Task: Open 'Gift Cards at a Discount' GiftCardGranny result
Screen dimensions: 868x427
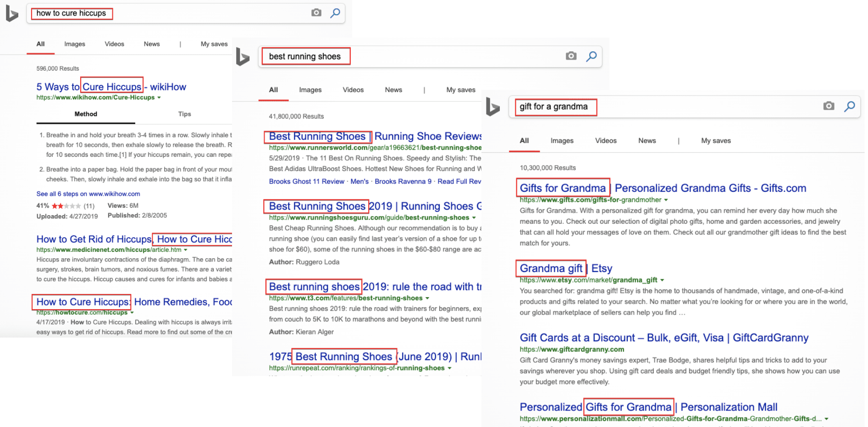Action: coord(664,338)
